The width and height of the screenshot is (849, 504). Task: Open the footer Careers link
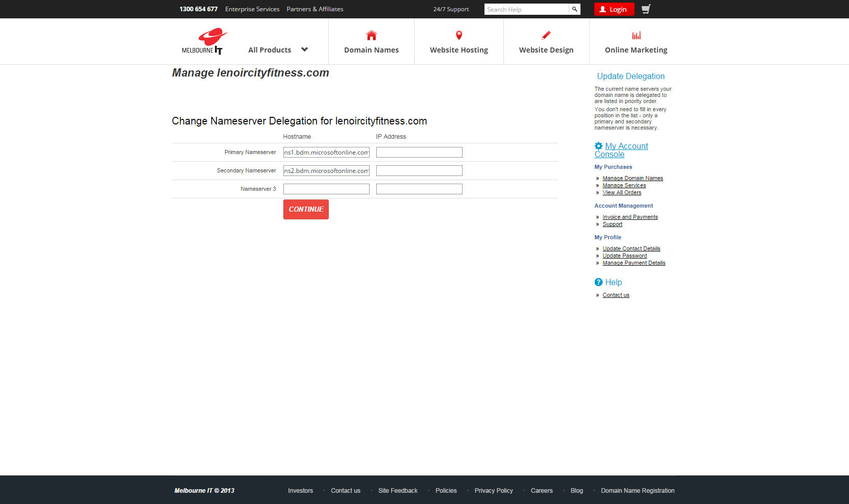pyautogui.click(x=542, y=491)
